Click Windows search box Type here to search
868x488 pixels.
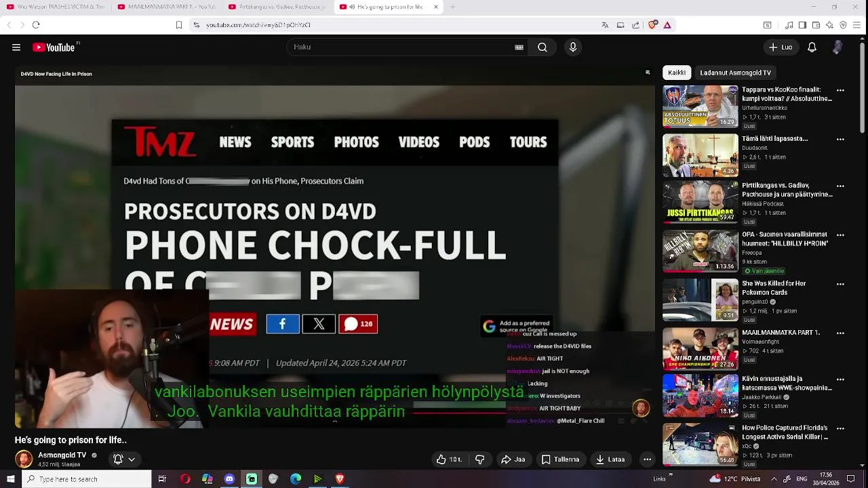coord(85,479)
